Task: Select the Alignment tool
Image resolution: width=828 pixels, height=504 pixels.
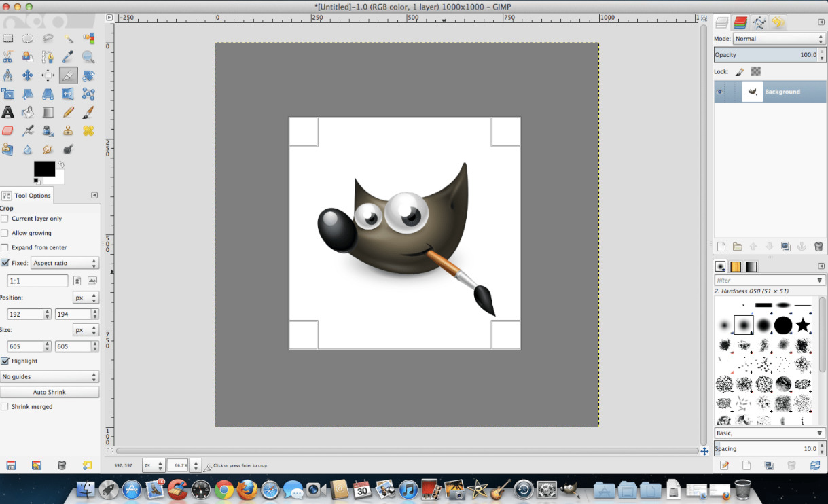Action: [x=48, y=75]
